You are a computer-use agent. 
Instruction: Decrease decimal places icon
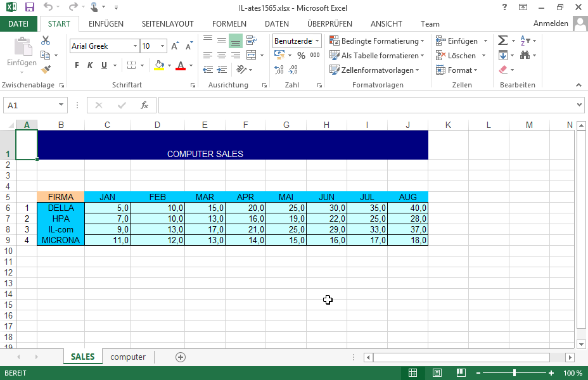[293, 70]
